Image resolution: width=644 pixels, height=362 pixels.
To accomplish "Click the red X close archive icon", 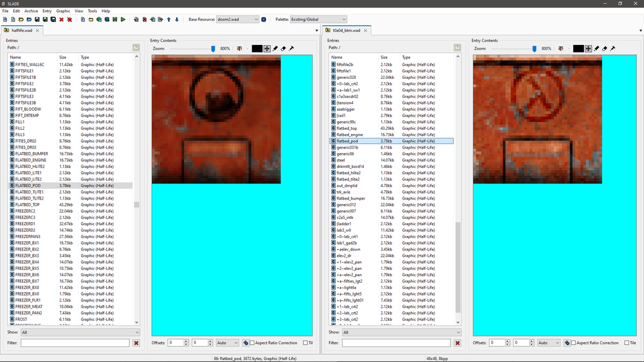I will click(x=61, y=19).
